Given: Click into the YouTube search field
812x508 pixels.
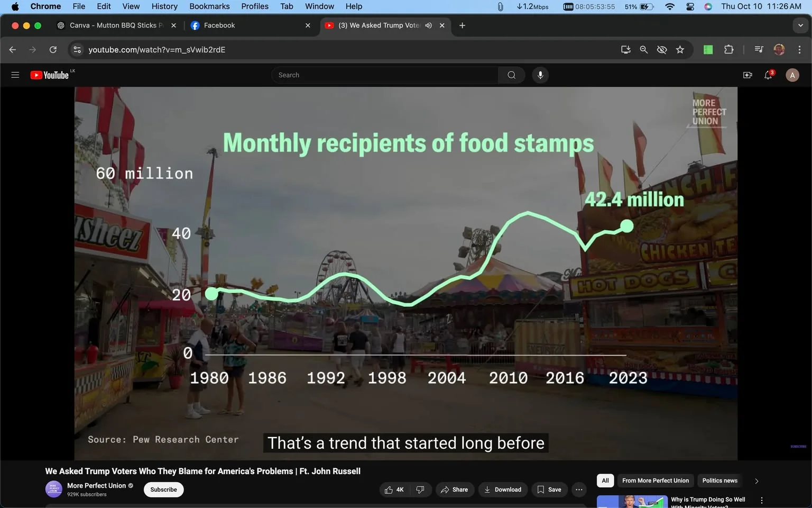Looking at the screenshot, I should tap(385, 75).
